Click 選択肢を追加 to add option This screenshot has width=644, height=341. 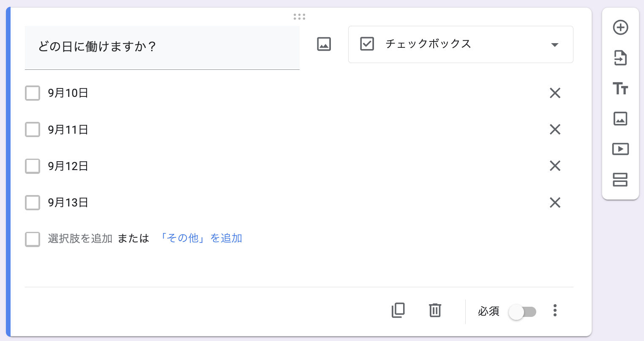tap(80, 239)
